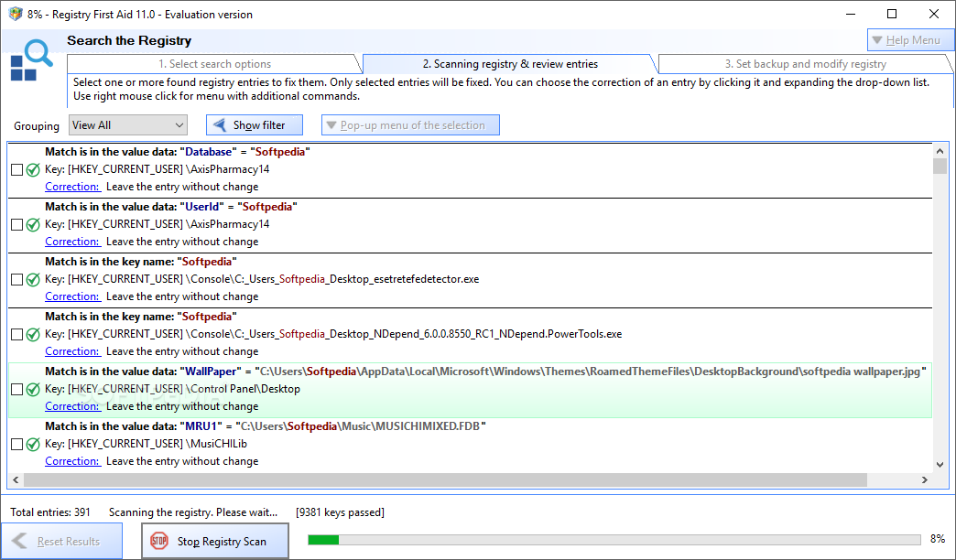Viewport: 956px width, 560px height.
Task: Close the Registry First Aid window
Action: coord(933,14)
